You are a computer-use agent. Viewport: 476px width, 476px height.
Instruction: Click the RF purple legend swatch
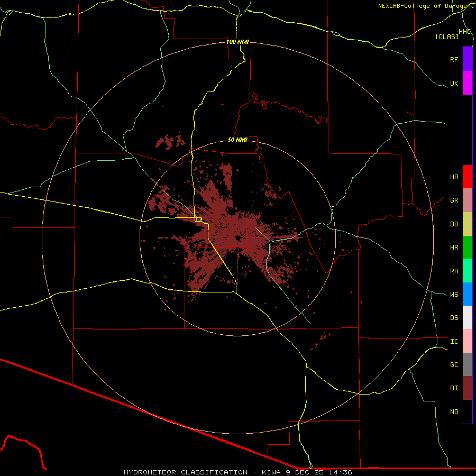point(467,59)
